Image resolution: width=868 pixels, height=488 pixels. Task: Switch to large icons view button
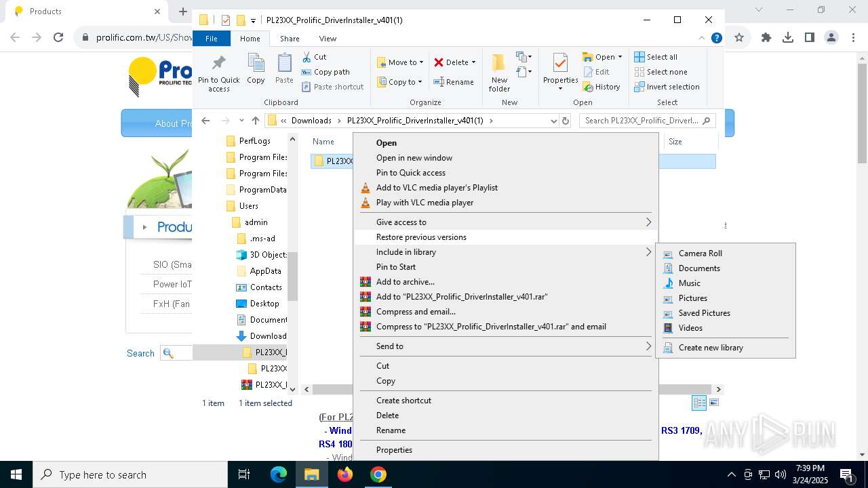click(713, 403)
